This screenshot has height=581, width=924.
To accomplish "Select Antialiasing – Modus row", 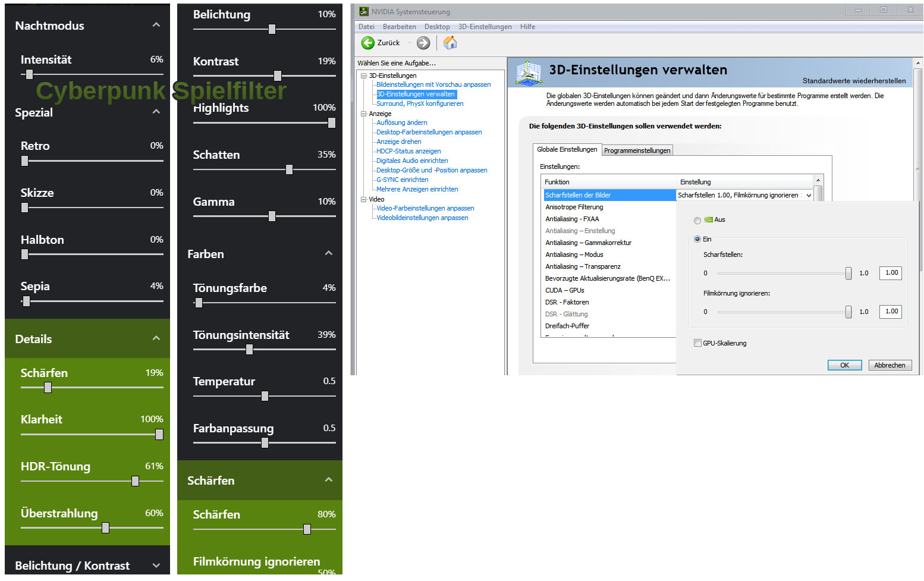I will pyautogui.click(x=609, y=255).
